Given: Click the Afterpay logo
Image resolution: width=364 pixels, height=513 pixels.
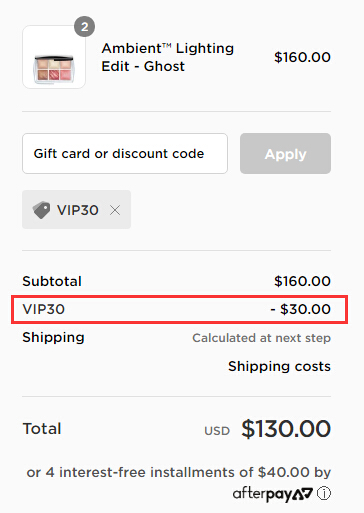Looking at the screenshot, I should [273, 494].
